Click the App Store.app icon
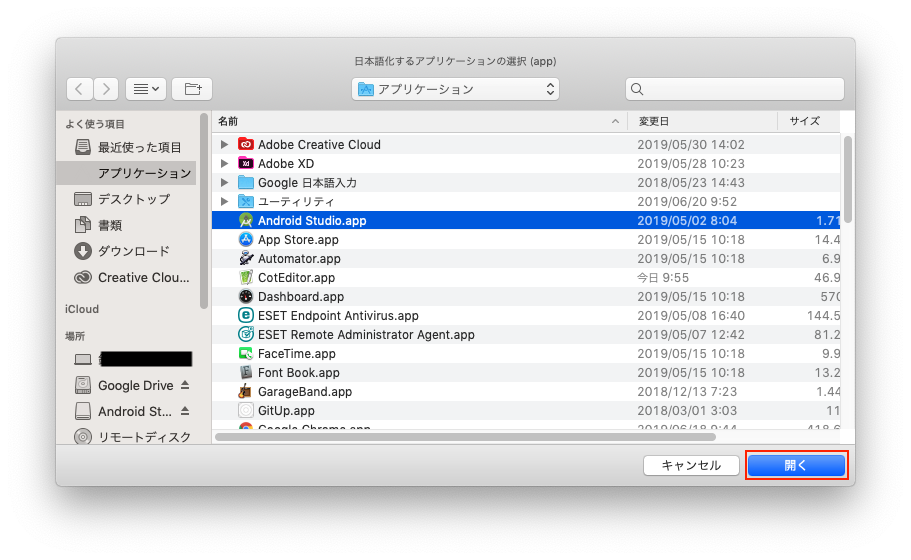The image size is (911, 560). 246,239
